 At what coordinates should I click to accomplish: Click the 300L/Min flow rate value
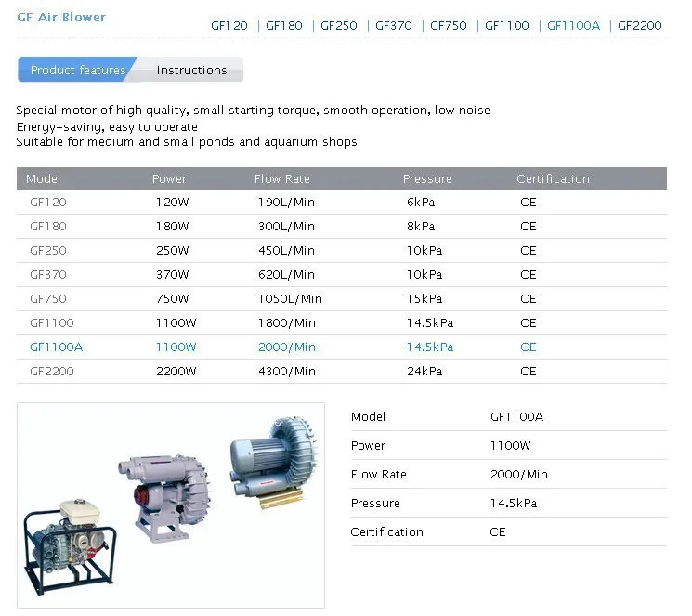(286, 227)
